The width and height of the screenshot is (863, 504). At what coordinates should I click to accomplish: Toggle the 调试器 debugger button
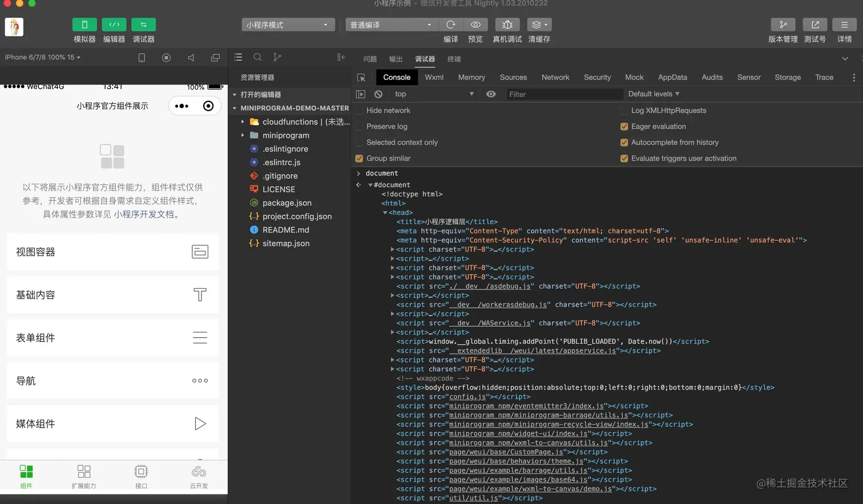143,25
